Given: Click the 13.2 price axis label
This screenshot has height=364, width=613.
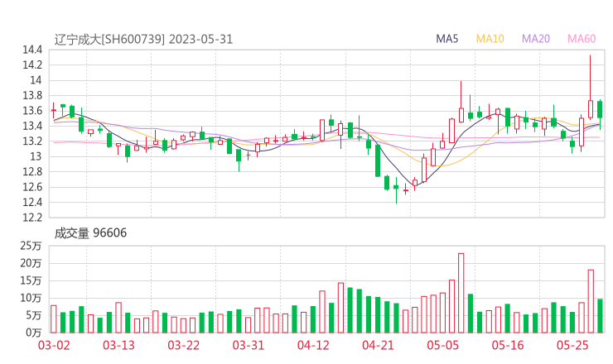Looking at the screenshot, I should 32,141.
